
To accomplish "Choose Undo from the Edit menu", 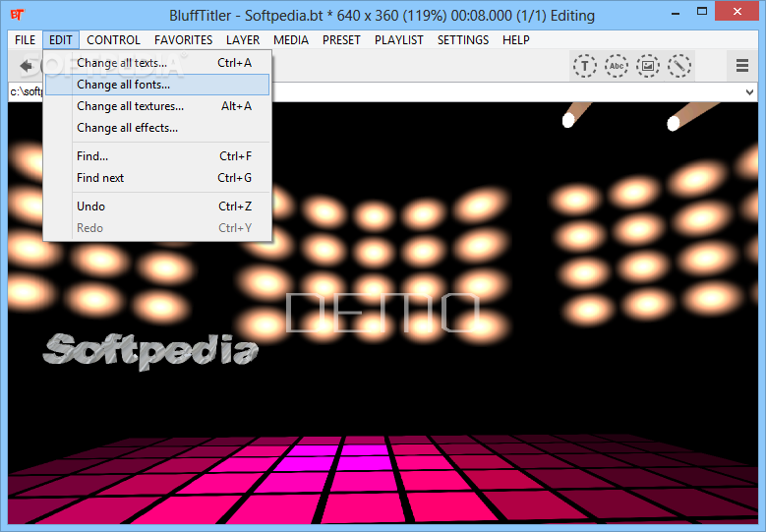I will (156, 207).
